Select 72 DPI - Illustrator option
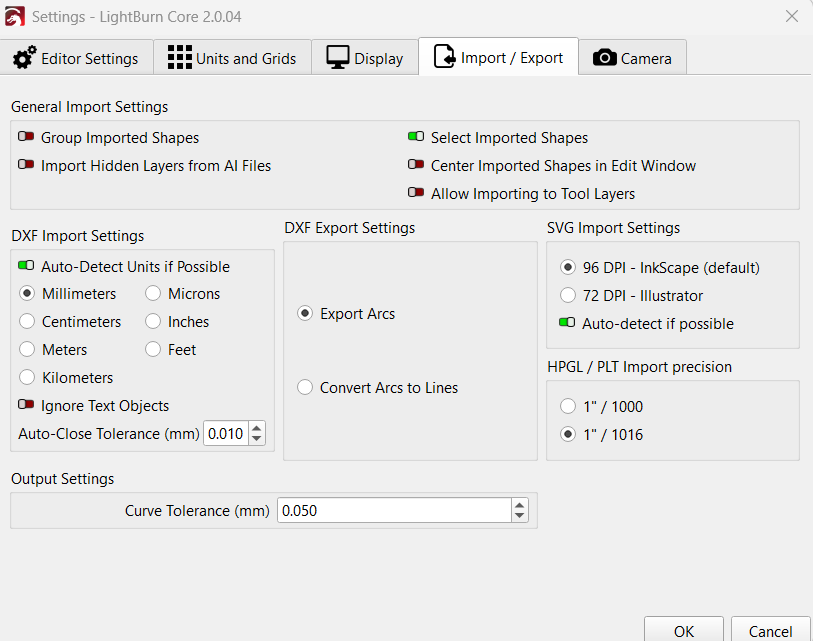Screen dimensions: 813x641 568,296
